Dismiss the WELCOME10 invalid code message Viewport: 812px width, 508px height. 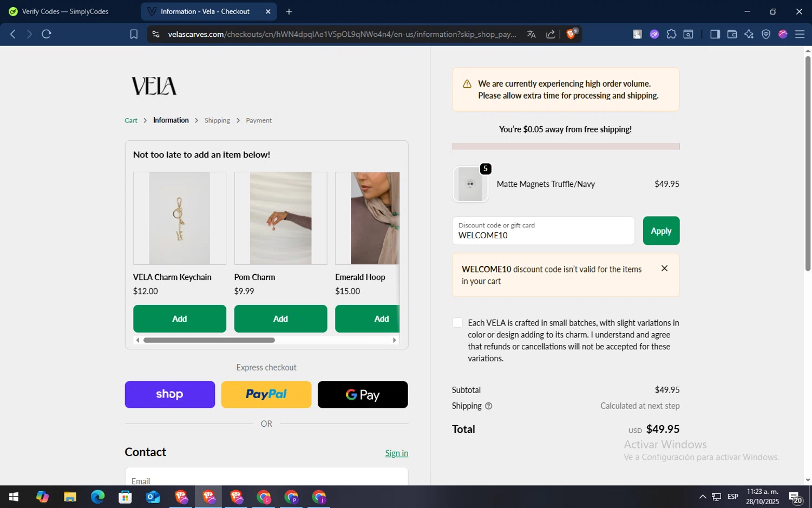(664, 268)
